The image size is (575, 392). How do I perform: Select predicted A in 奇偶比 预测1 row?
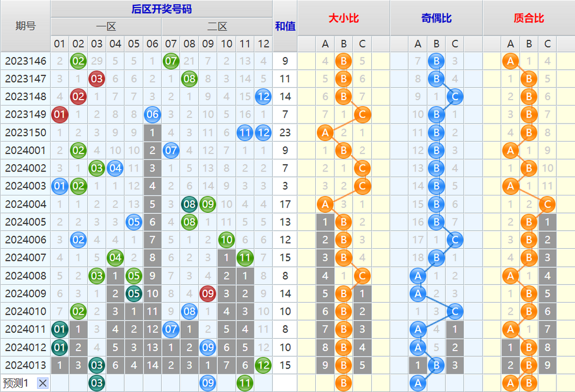click(x=418, y=383)
